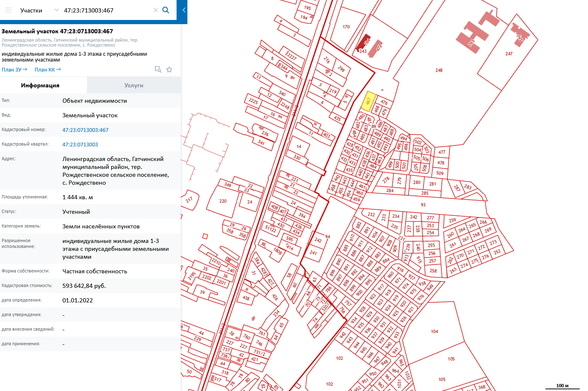Viewport: 588px width, 391px height.
Task: Click the find-on-map icon
Action: pyautogui.click(x=158, y=69)
